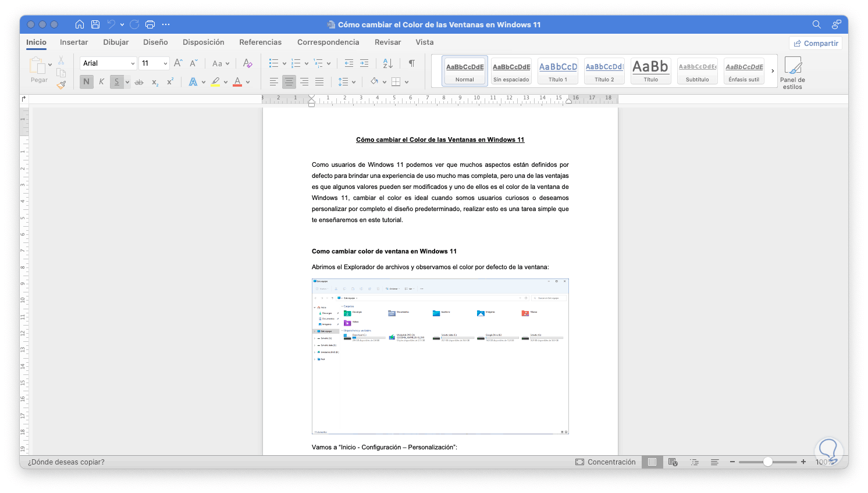Toggle Concentración focus mode

click(606, 462)
